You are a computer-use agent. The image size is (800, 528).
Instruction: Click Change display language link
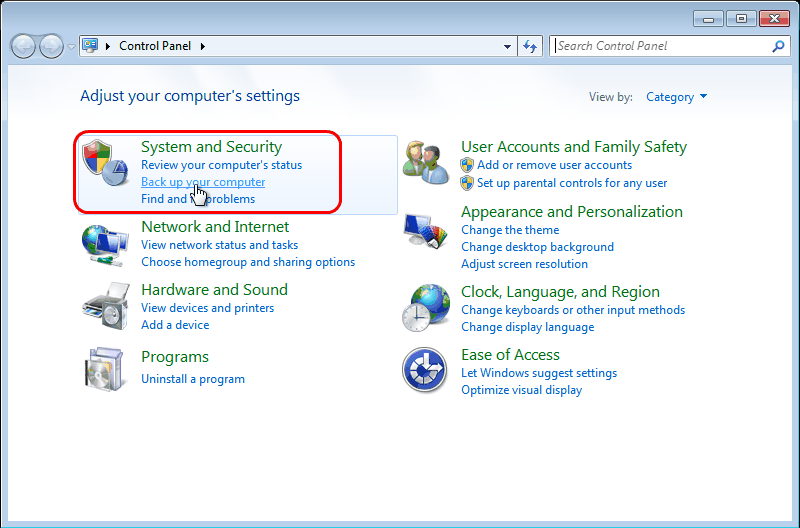click(x=528, y=327)
